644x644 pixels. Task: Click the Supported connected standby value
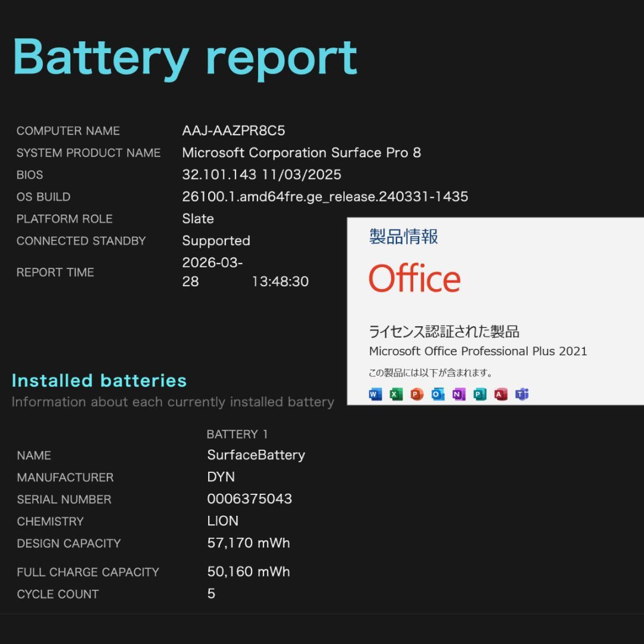pyautogui.click(x=216, y=241)
